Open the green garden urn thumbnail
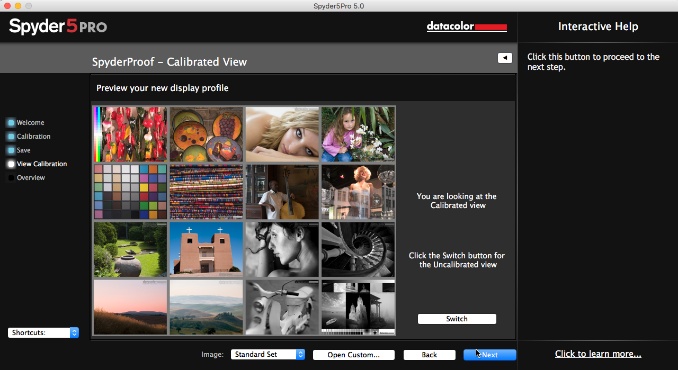Image resolution: width=678 pixels, height=370 pixels. pyautogui.click(x=130, y=249)
